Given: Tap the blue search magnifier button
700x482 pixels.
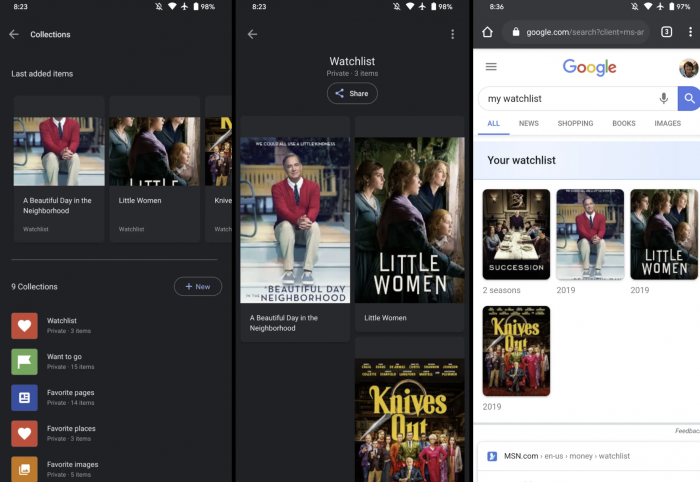Looking at the screenshot, I should 689,98.
